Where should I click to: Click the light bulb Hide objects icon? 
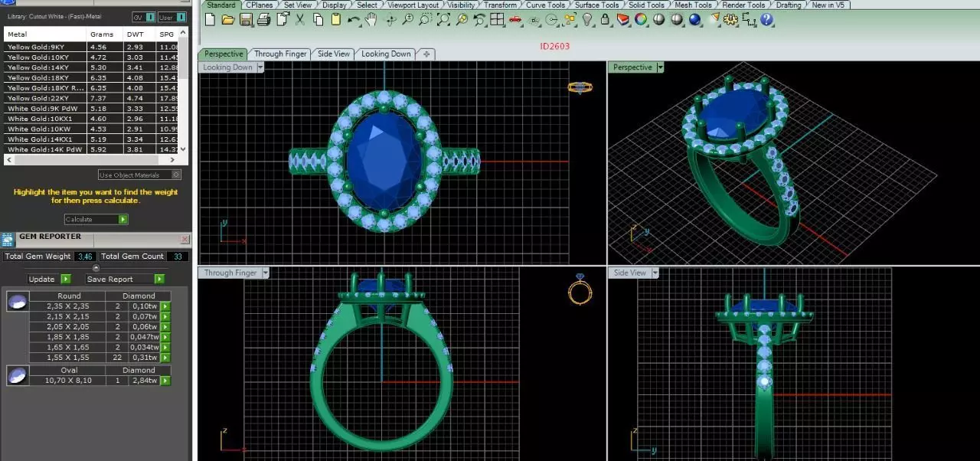pyautogui.click(x=587, y=19)
